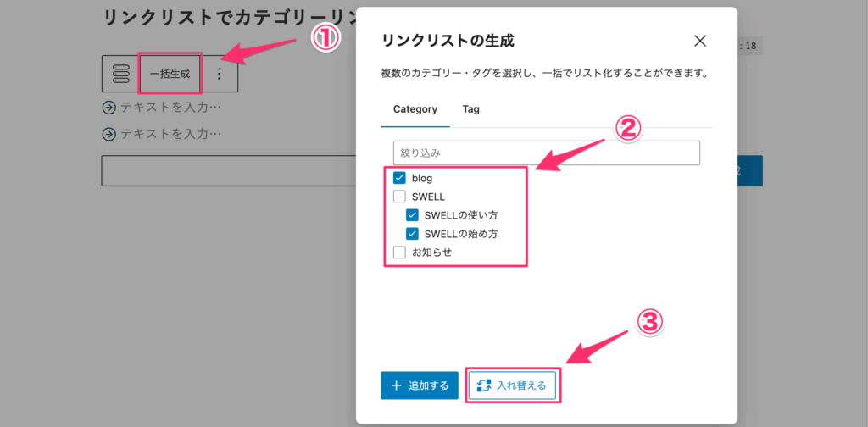Screen dimensions: 868x427
Task: Click the empty text box below list
Action: tap(227, 170)
